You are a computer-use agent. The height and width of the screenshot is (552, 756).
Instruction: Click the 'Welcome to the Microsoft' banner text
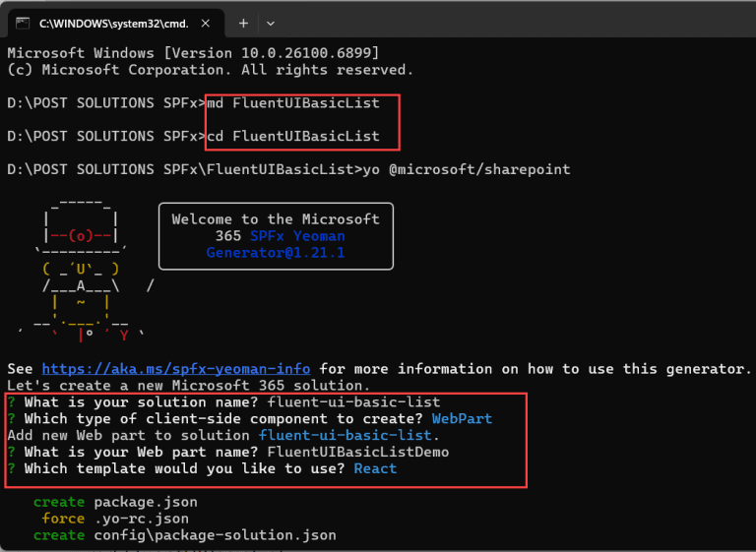[276, 219]
